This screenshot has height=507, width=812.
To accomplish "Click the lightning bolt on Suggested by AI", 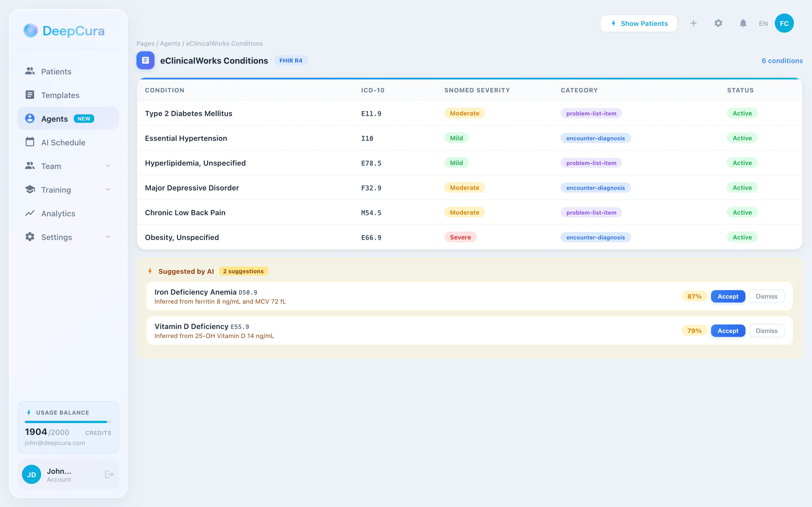I will click(x=150, y=271).
